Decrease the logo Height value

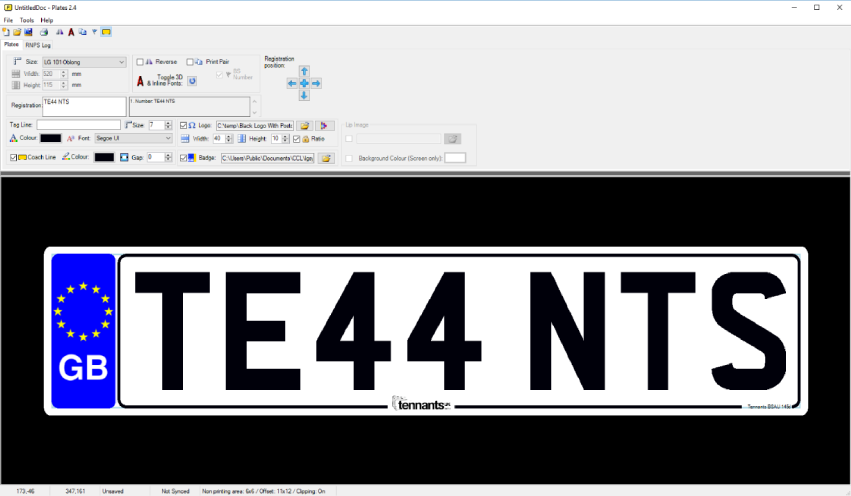[285, 141]
